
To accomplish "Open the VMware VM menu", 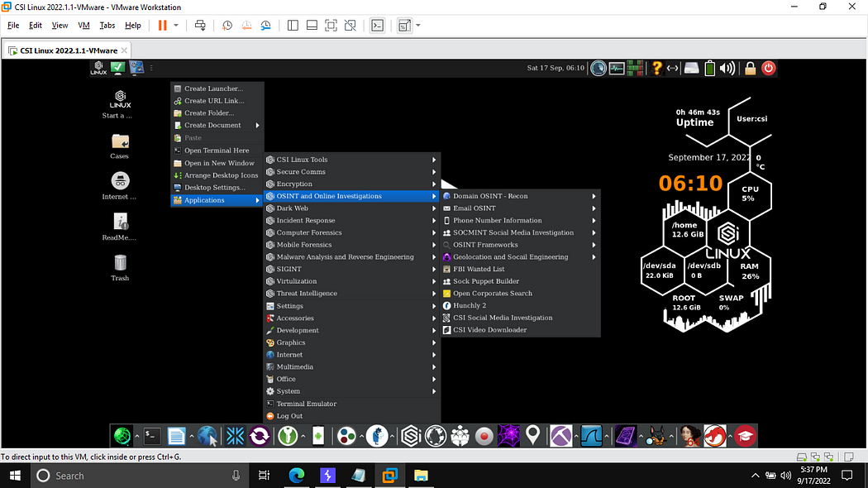I will point(83,26).
